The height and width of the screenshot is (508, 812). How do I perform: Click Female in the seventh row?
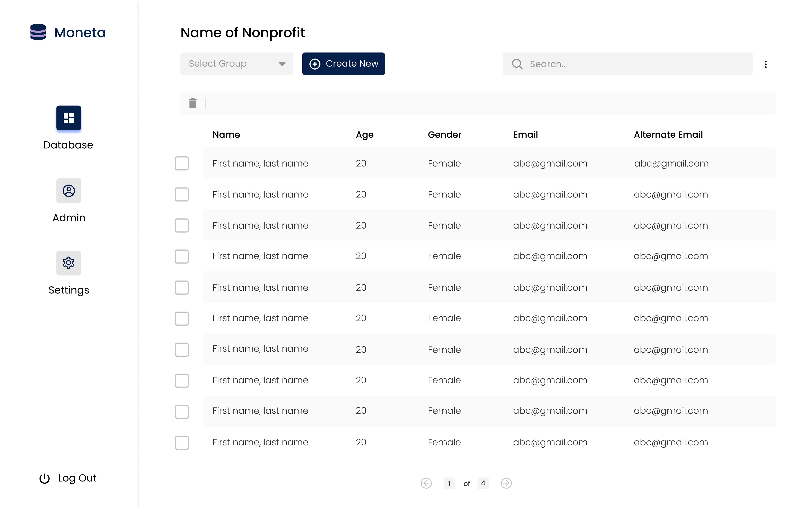click(444, 350)
